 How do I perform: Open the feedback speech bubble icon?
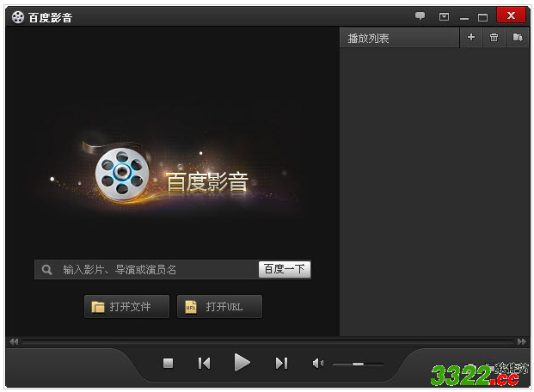tap(420, 15)
